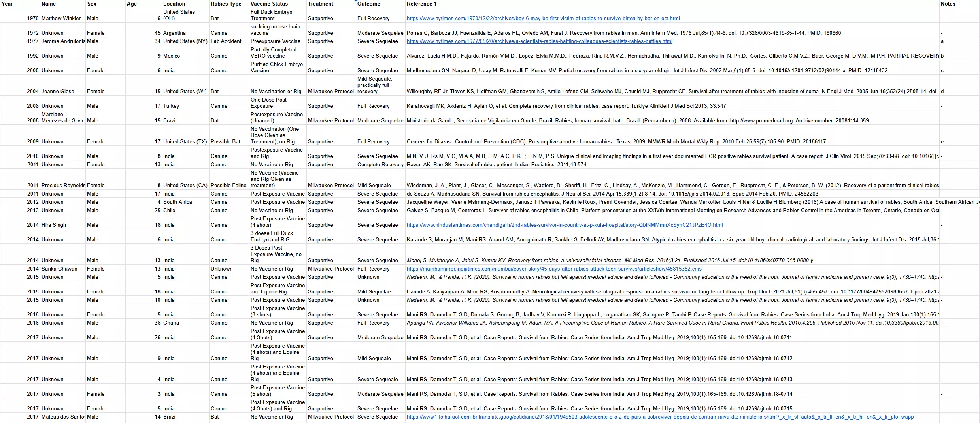Click the Full Duck Embryo Treatment cell
Viewport: 980px width, 423px height.
tap(278, 15)
